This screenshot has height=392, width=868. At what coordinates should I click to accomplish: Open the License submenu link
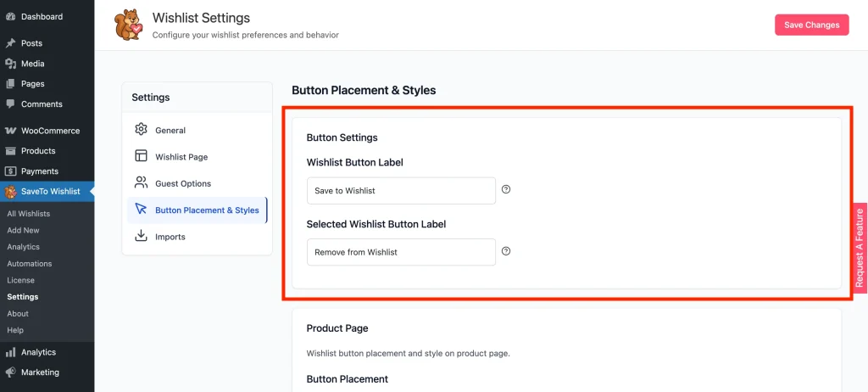[20, 280]
